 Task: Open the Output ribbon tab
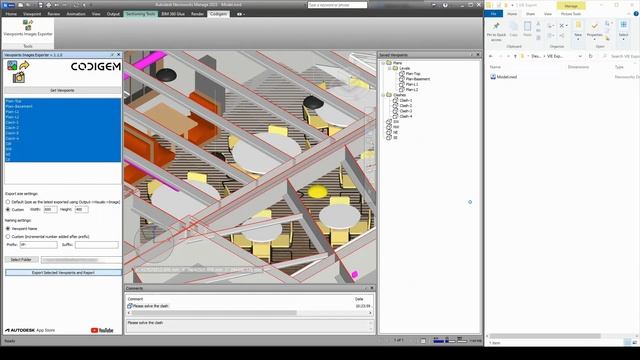click(113, 14)
